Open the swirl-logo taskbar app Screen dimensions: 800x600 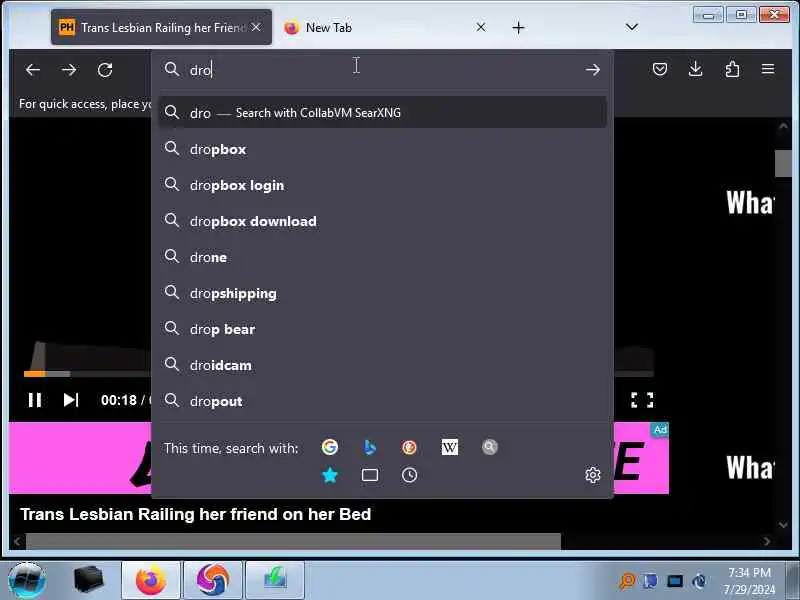(x=212, y=580)
